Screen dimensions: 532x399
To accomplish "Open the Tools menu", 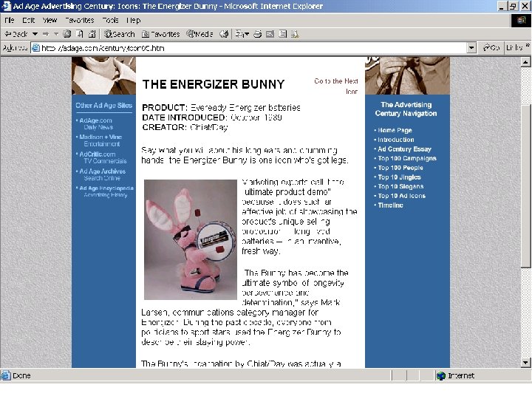I will [x=111, y=21].
